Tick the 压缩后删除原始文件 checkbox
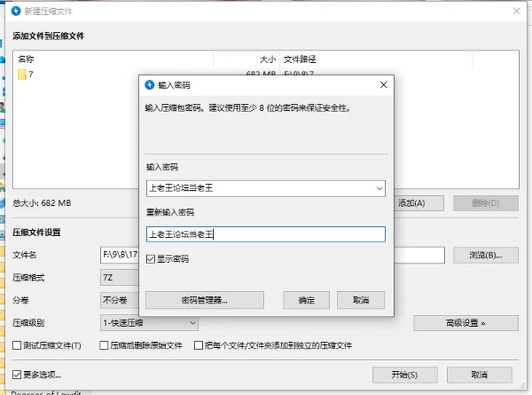The width and height of the screenshot is (532, 395). (104, 346)
